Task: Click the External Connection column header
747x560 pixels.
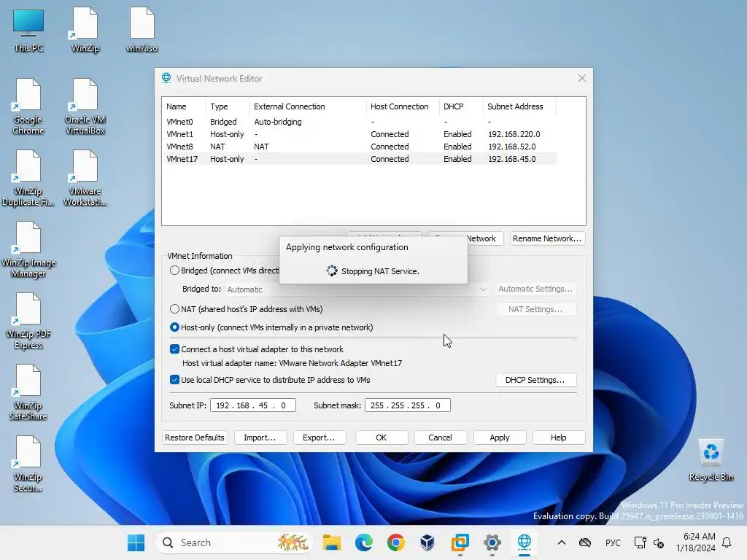Action: [x=307, y=106]
